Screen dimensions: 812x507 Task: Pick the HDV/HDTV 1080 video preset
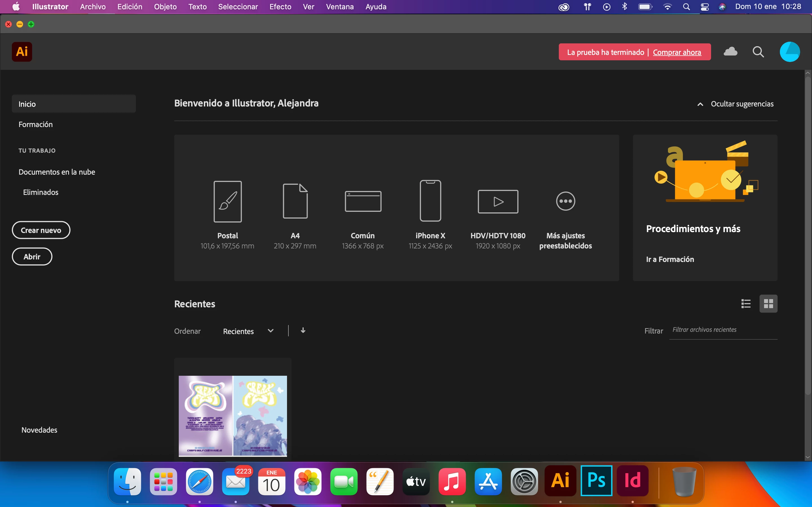498,201
